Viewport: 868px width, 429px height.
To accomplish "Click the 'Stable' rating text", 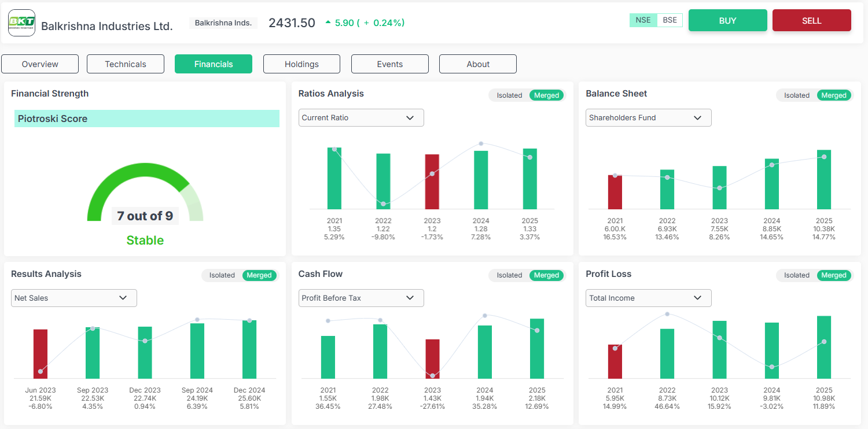I will click(x=145, y=241).
